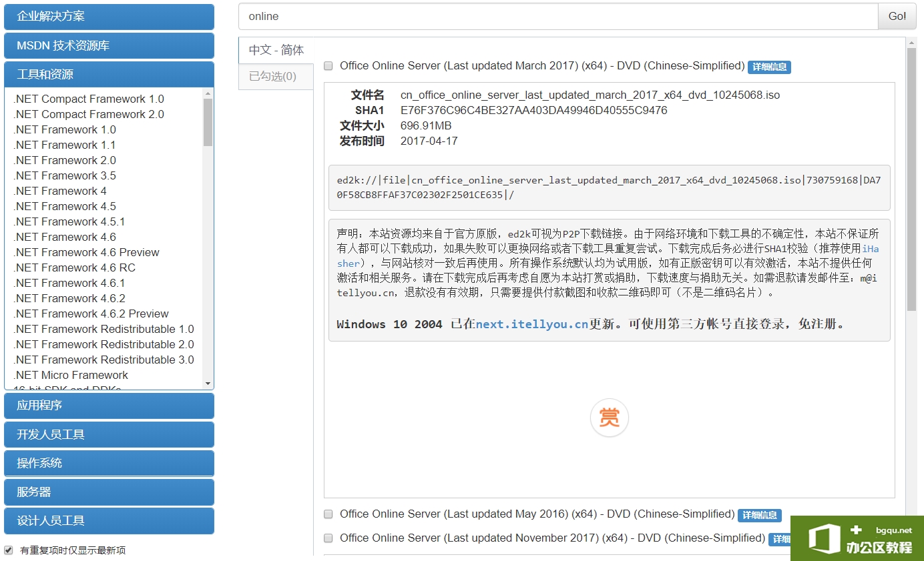924x561 pixels.
Task: Collapse the 工具和资源 section
Action: 109,74
